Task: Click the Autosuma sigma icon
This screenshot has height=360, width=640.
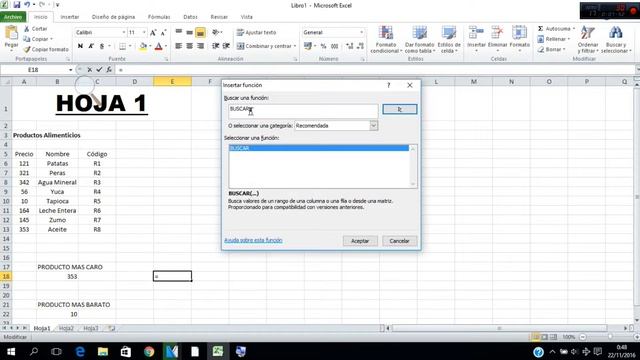Action: tap(540, 29)
